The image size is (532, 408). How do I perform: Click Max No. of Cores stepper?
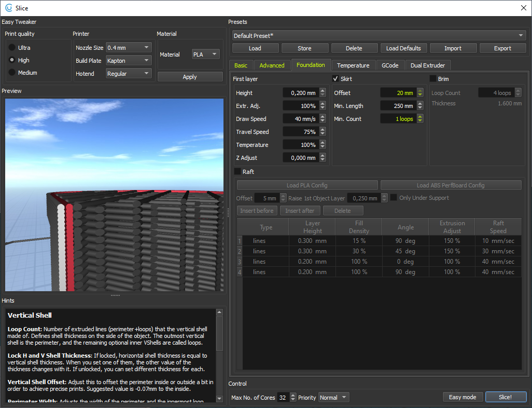coord(293,397)
